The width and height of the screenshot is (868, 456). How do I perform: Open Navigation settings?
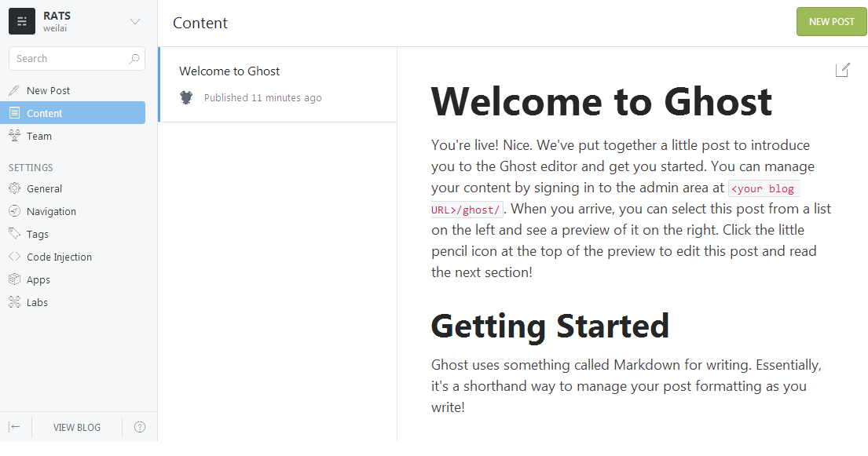(x=77, y=211)
